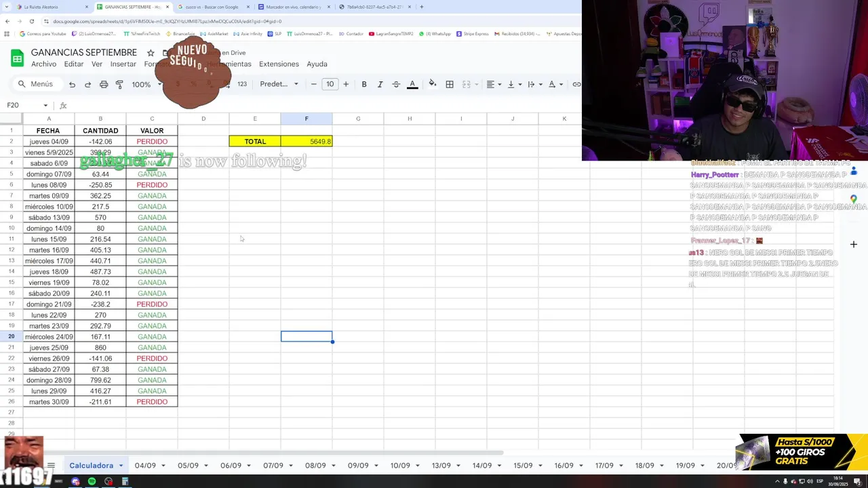Click the side panel plus add-ons icon
Viewport: 868px width, 488px height.
(x=854, y=244)
